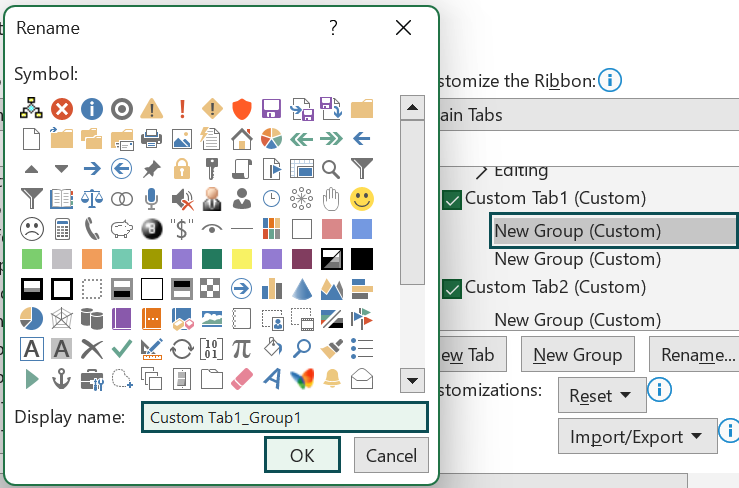Choose the magnifying glass search symbol in third row
Image resolution: width=739 pixels, height=488 pixels.
[x=331, y=169]
